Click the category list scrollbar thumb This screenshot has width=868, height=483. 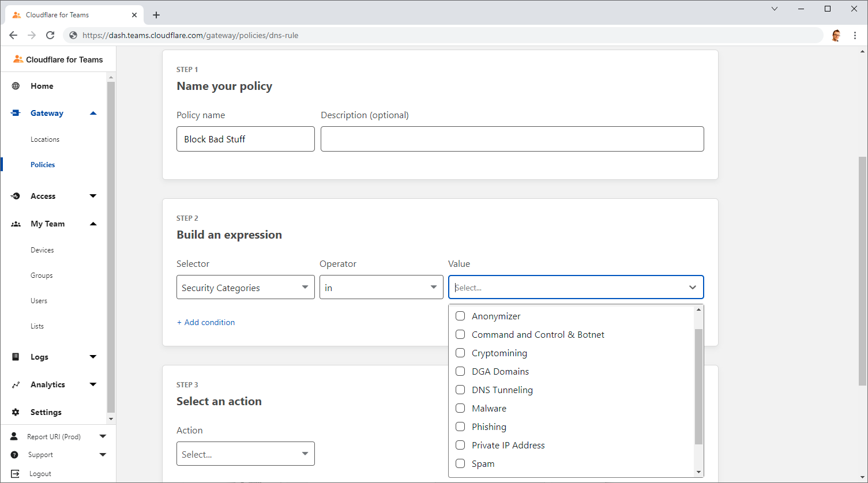(x=698, y=386)
